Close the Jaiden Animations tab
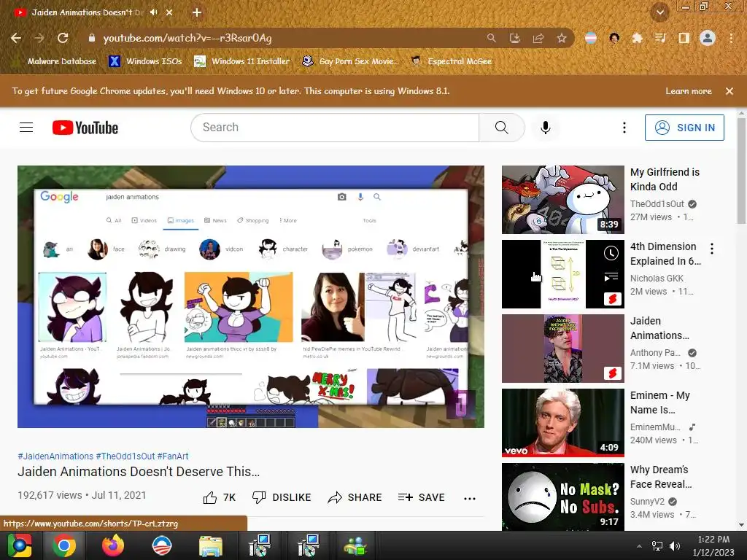Screen dimensions: 747x560 169,12
